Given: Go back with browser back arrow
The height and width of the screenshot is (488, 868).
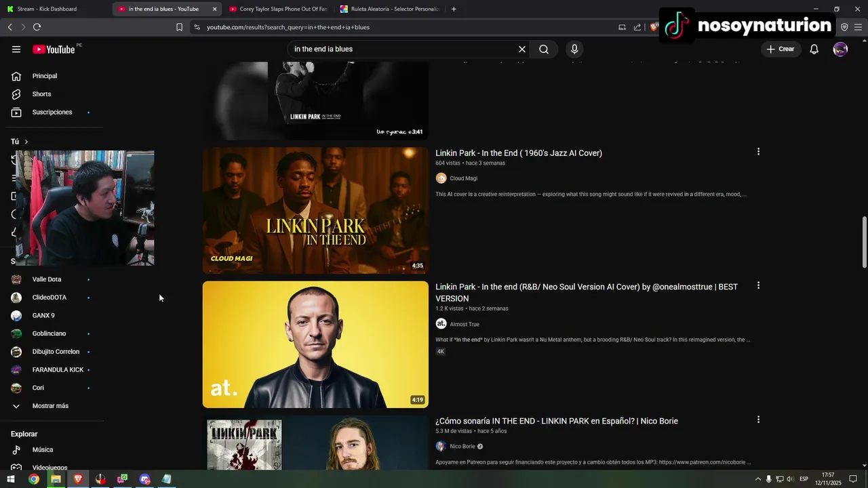Looking at the screenshot, I should pyautogui.click(x=10, y=27).
